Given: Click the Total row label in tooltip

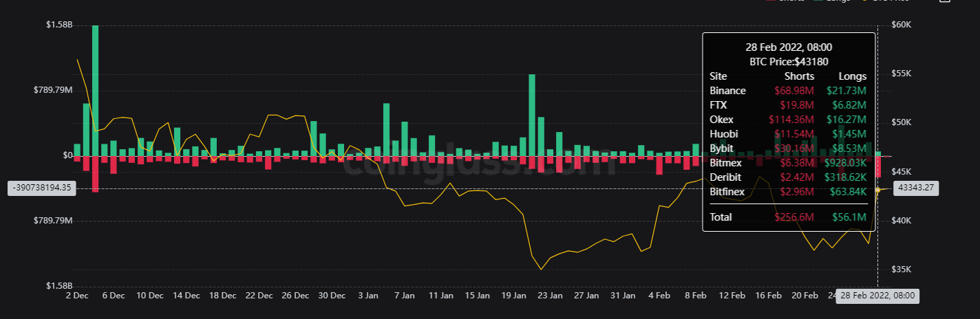Looking at the screenshot, I should [721, 217].
